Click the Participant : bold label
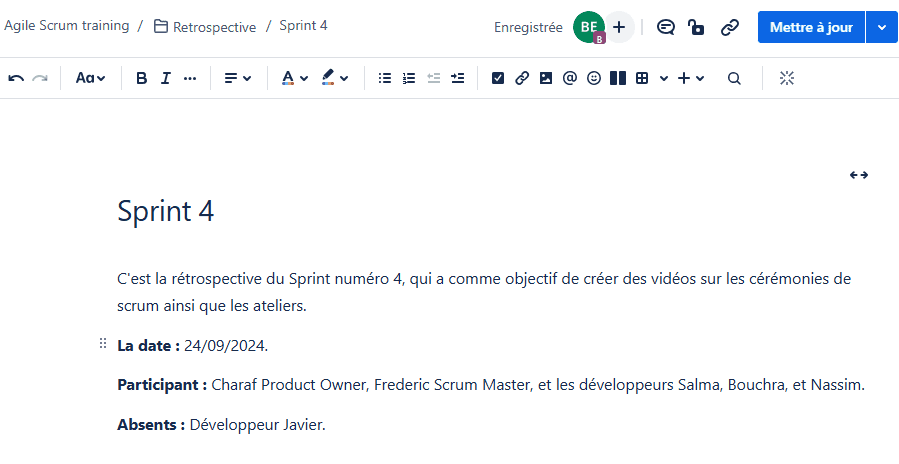Screen dimensions: 899x464 [x=162, y=385]
